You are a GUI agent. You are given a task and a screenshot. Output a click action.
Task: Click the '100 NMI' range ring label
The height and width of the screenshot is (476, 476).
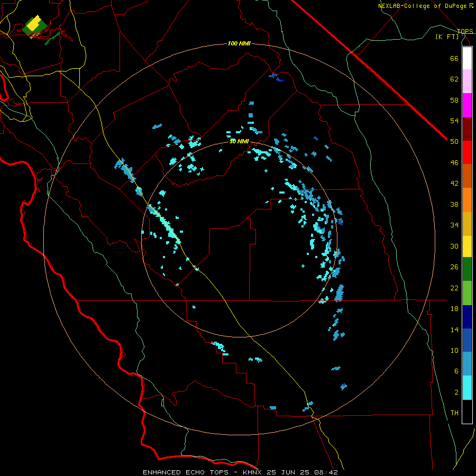tap(239, 43)
